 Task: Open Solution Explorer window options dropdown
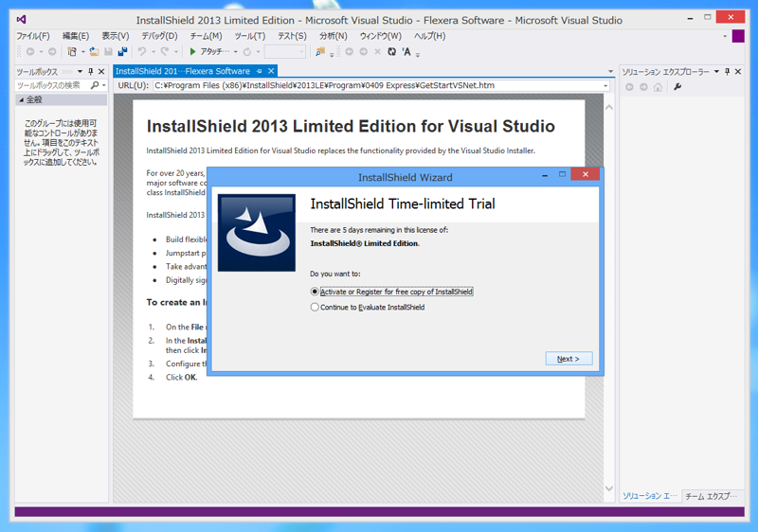[716, 71]
